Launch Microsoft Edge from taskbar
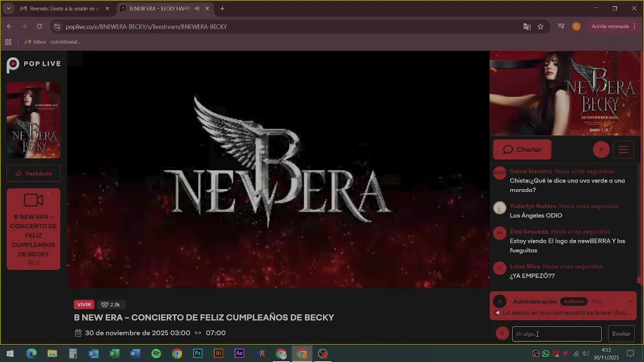Image resolution: width=644 pixels, height=362 pixels. pyautogui.click(x=31, y=354)
